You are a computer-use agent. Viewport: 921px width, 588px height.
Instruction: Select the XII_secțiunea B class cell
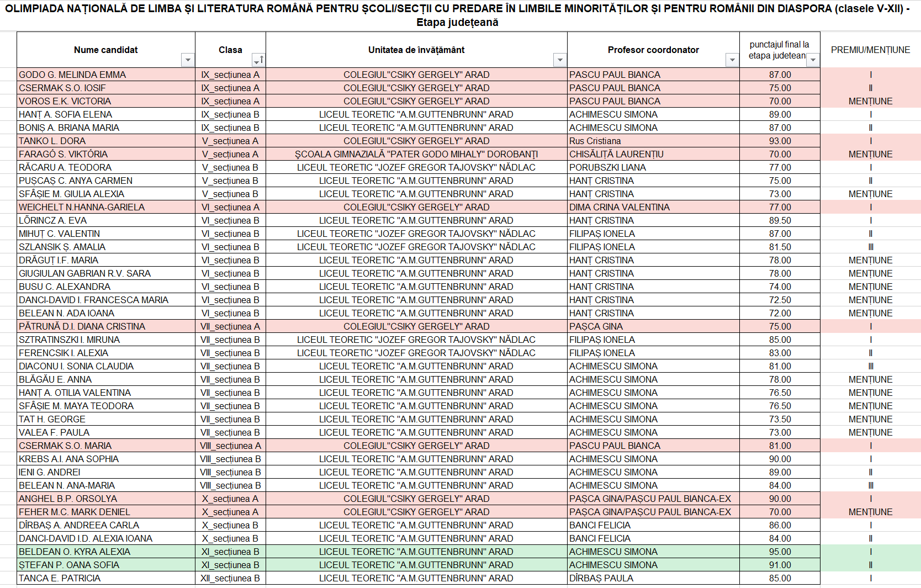(x=230, y=578)
